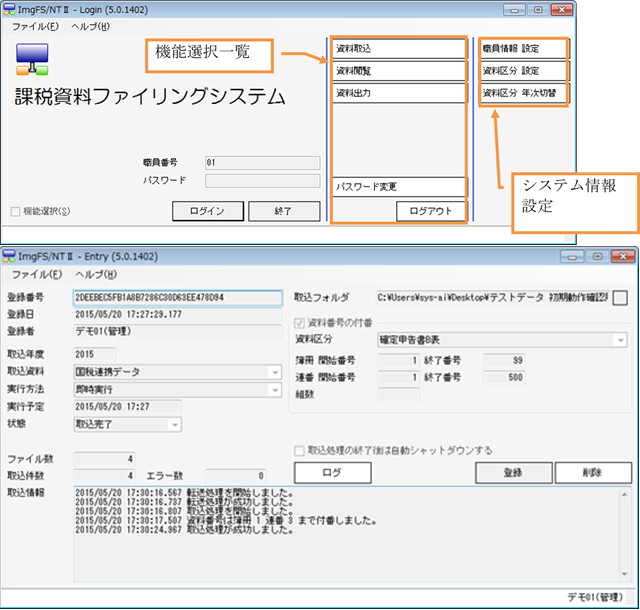Click the エラー数 field
Screen dimensions: 640x610
pyautogui.click(x=236, y=476)
